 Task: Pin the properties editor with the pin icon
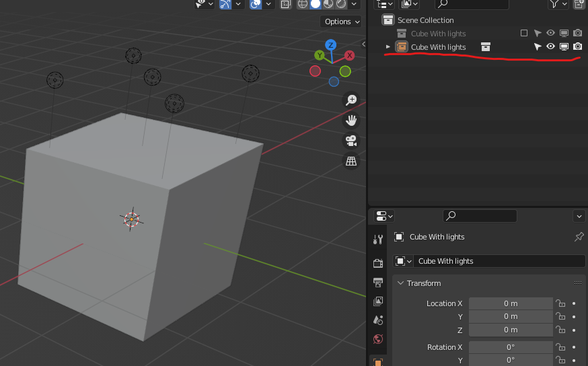coord(579,237)
